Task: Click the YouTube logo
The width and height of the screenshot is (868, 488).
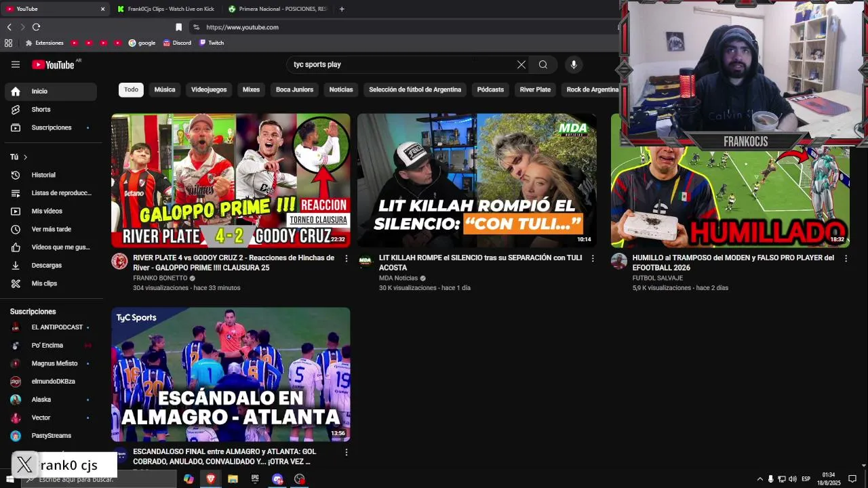Action: [x=53, y=64]
